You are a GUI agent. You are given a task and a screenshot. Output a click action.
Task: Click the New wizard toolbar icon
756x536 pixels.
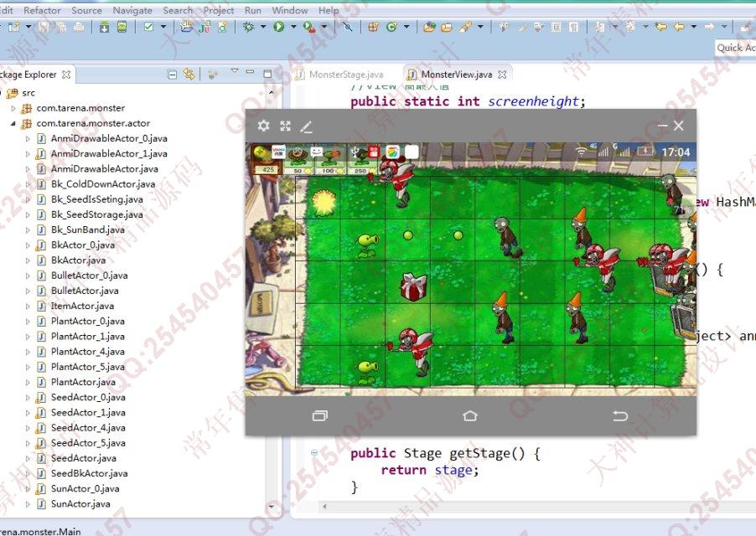click(14, 27)
